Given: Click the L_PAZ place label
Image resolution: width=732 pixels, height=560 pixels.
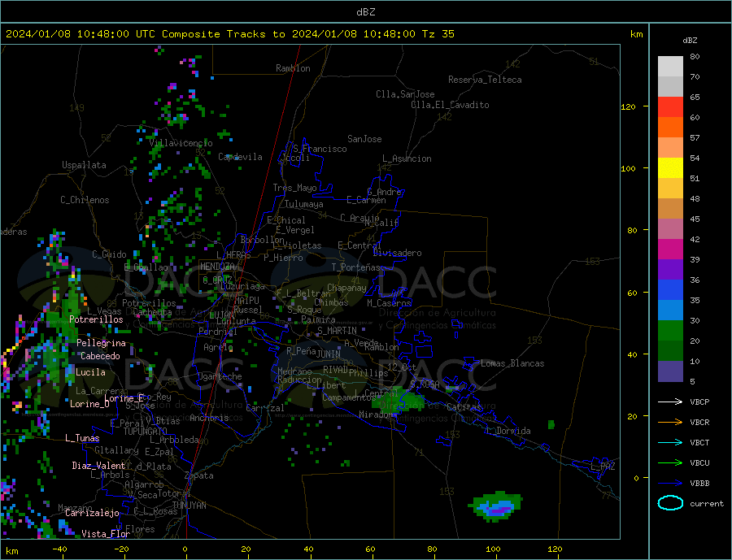Looking at the screenshot, I should (x=603, y=467).
